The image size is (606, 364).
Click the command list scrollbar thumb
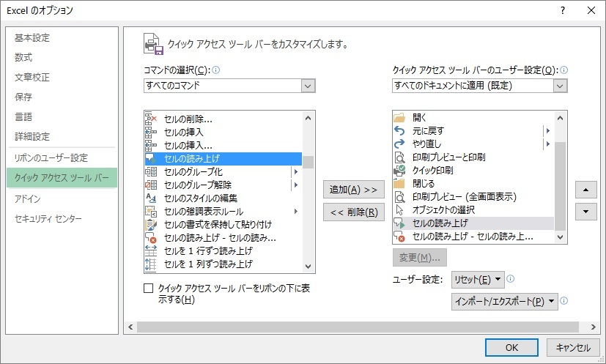click(308, 163)
